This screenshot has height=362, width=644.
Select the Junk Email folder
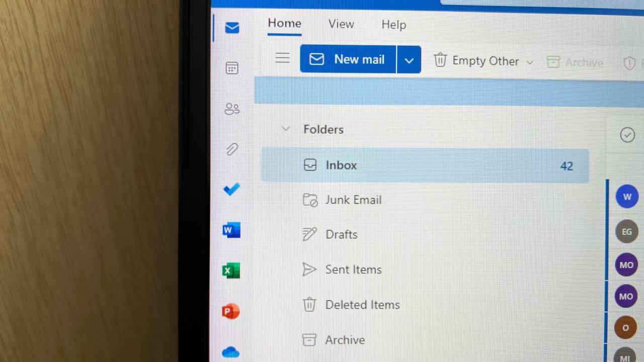click(353, 200)
